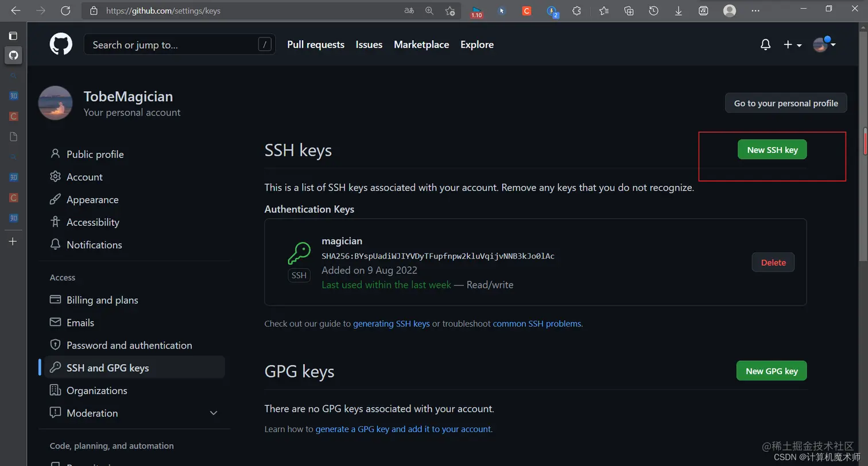Open browser extensions puzzle icon
Screen dimensions: 868x466
pyautogui.click(x=577, y=10)
